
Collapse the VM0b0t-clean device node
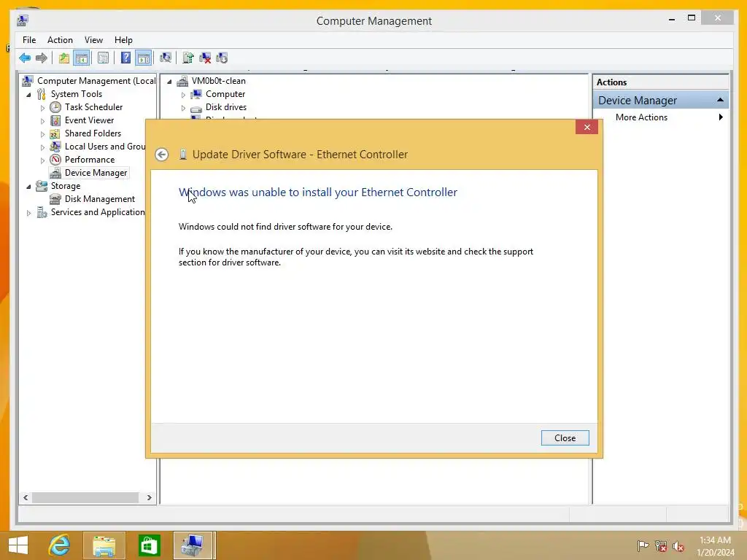click(169, 82)
